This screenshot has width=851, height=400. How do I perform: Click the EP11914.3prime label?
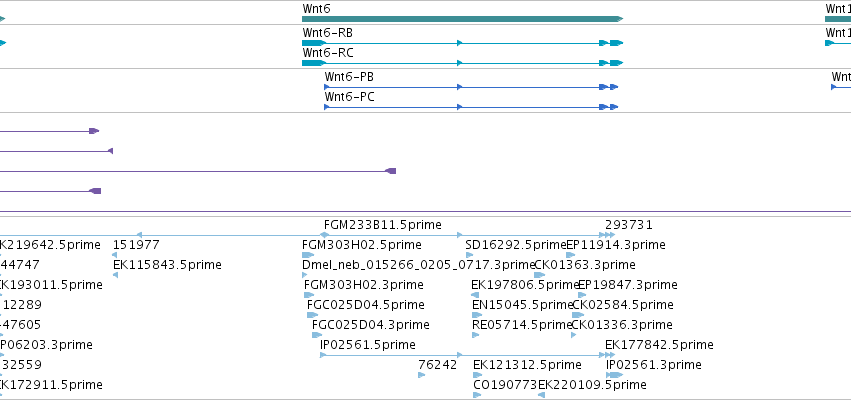coord(615,245)
